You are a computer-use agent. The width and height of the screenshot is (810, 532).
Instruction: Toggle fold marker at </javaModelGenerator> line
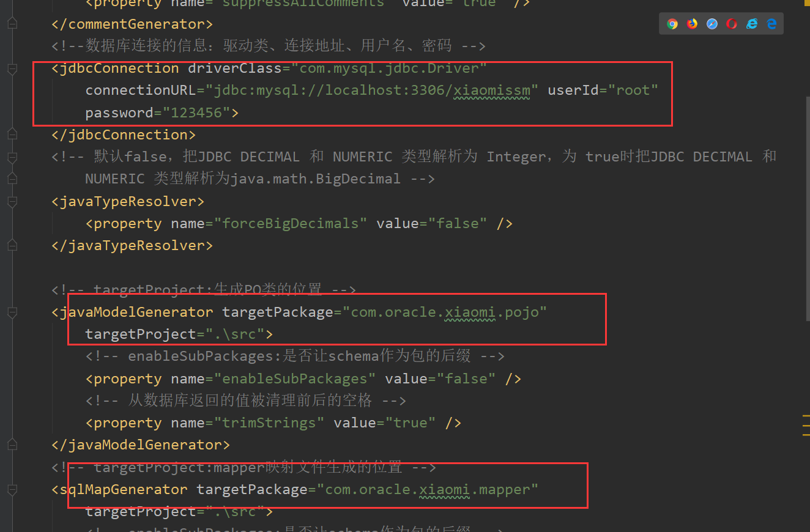coord(12,445)
